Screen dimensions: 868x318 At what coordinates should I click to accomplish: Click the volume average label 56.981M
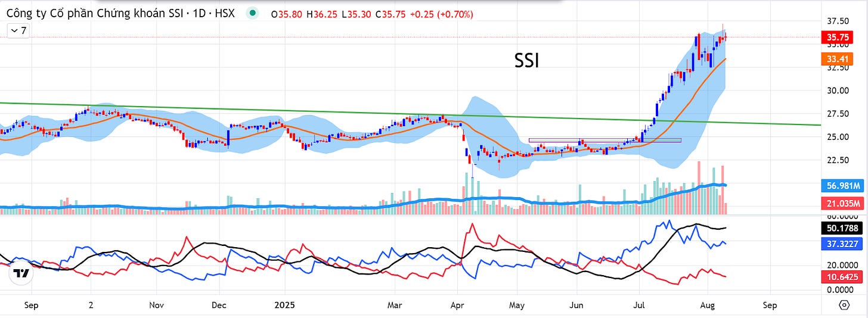[x=842, y=185]
